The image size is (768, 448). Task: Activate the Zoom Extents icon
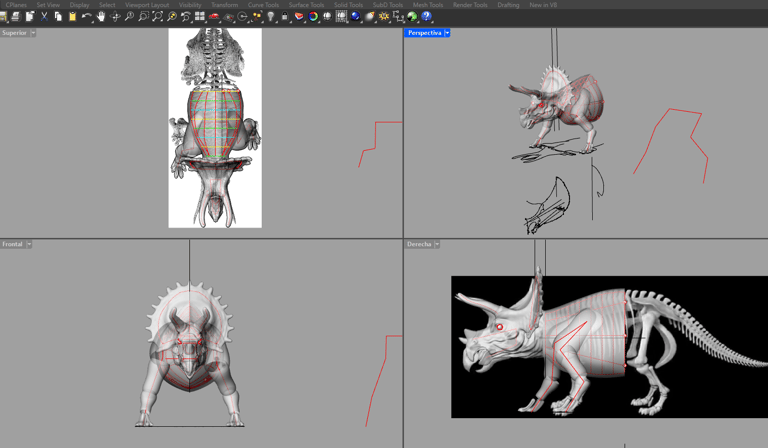tap(157, 17)
